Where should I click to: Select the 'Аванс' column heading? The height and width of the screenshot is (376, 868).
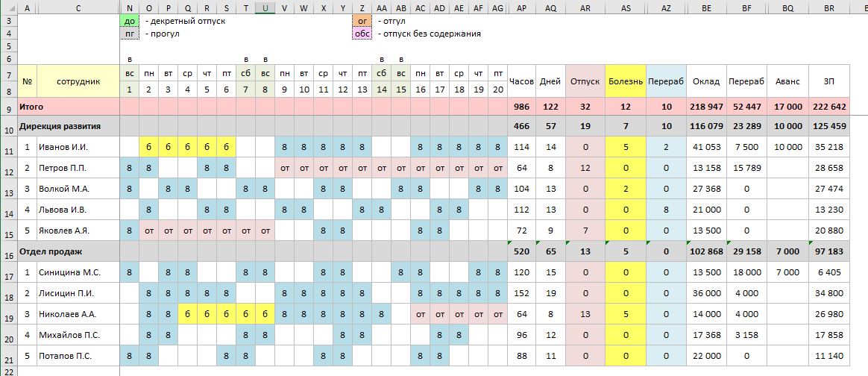(x=787, y=81)
